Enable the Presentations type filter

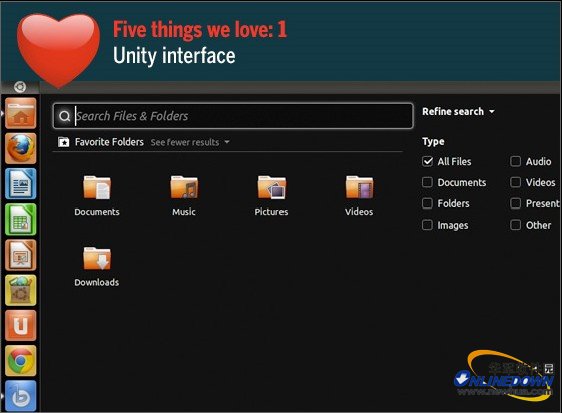(515, 203)
